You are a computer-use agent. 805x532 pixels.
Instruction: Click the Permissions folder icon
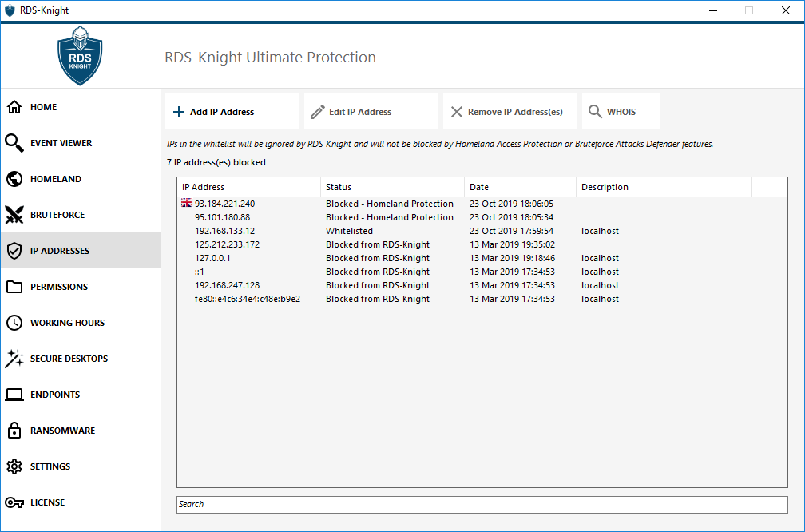click(x=14, y=287)
